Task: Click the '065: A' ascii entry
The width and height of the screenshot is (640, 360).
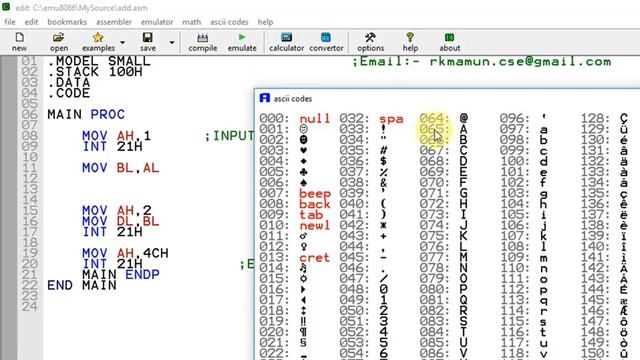Action: [444, 129]
